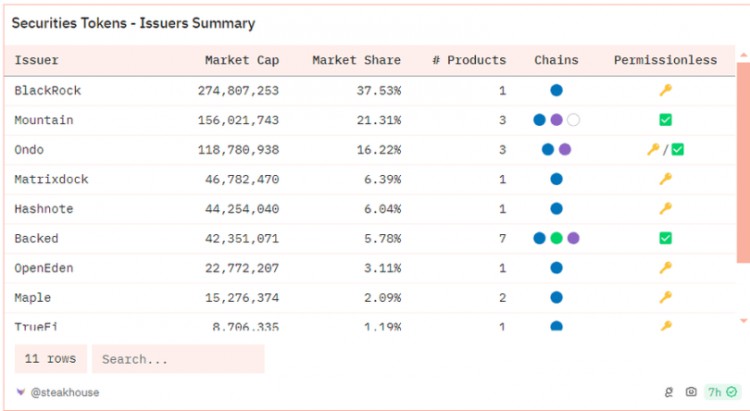Select the Ondo issuer cell
The height and width of the screenshot is (411, 750).
pyautogui.click(x=29, y=150)
